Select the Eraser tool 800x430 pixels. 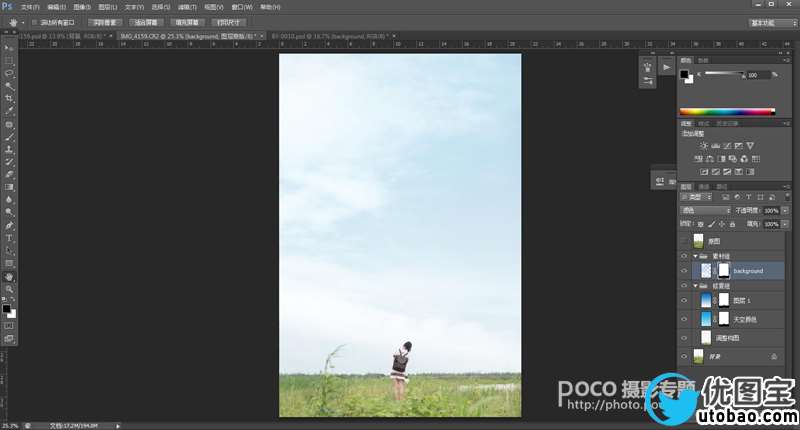(x=9, y=174)
